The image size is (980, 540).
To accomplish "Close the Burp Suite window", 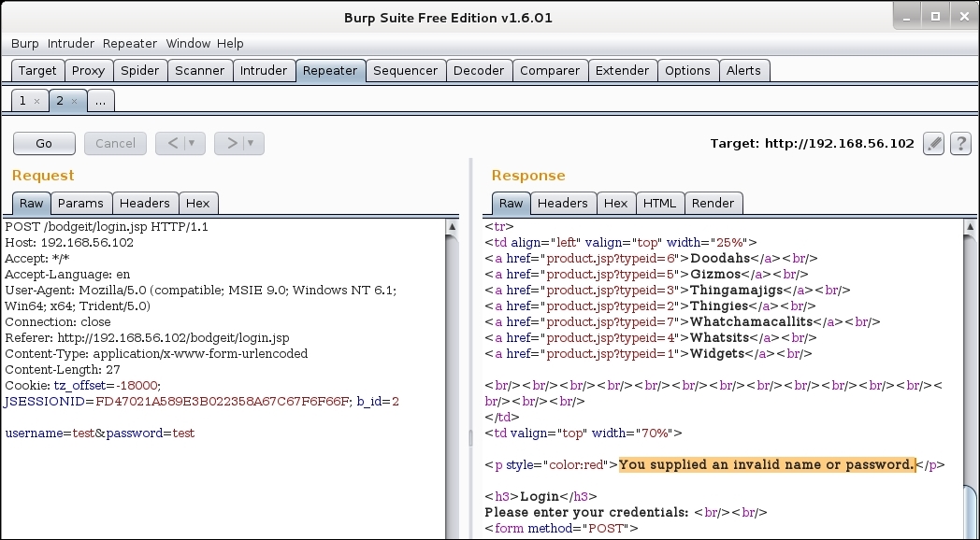I will click(964, 17).
